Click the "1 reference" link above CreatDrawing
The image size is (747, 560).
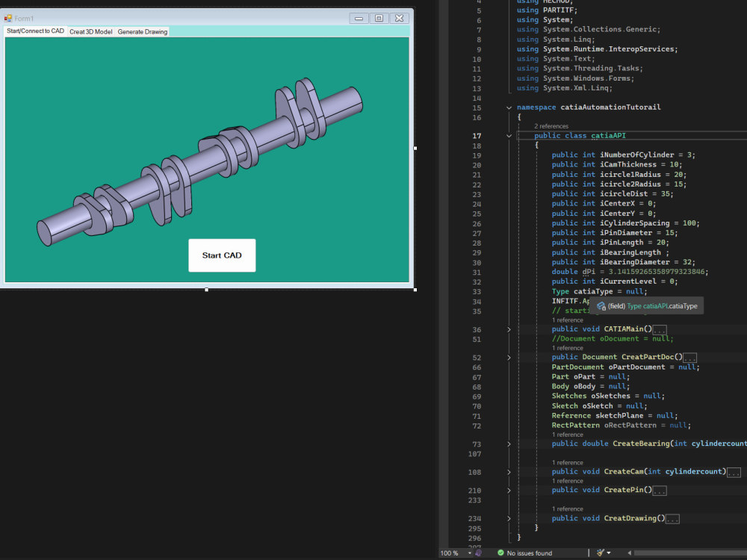click(568, 509)
